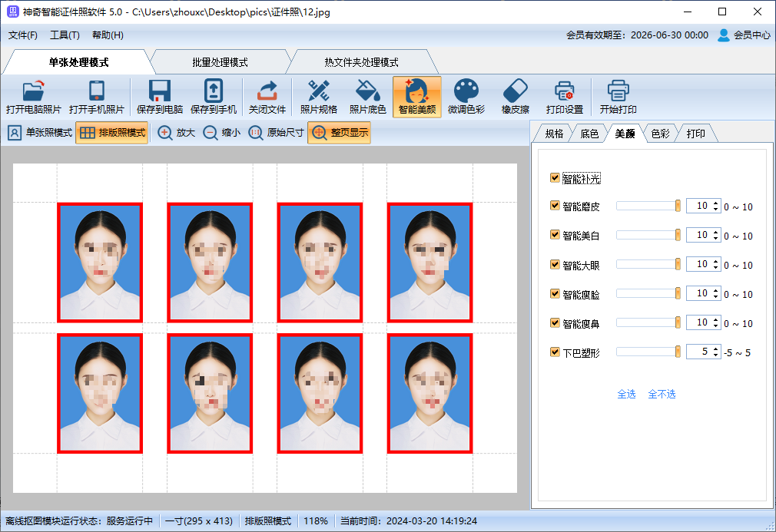Viewport: 776px width, 532px height.
Task: Uncheck the 智能补光 checkbox
Action: (x=555, y=178)
